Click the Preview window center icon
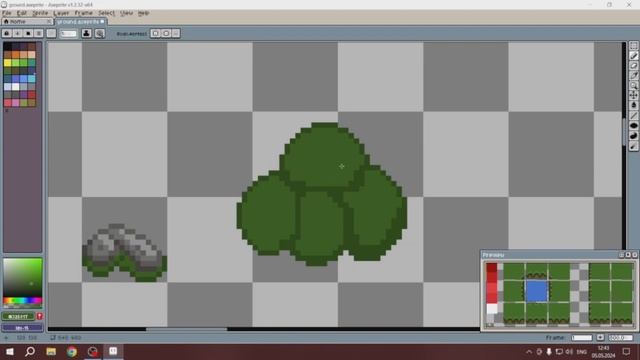Screen dimensions: 640x360 pos(622,255)
